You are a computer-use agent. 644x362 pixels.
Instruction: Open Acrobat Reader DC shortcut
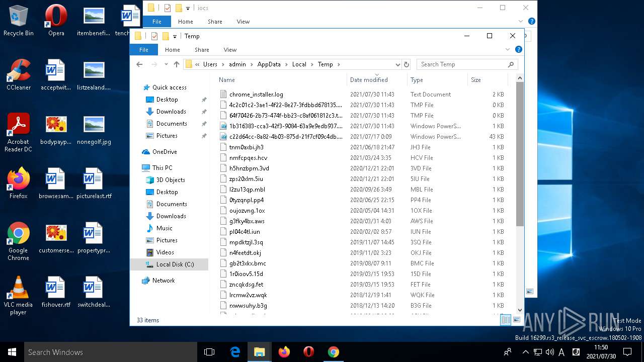point(18,133)
